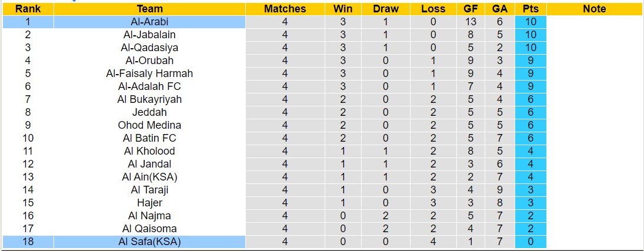Click the GF column header
Viewport: 644px width, 251px height.
(471, 9)
